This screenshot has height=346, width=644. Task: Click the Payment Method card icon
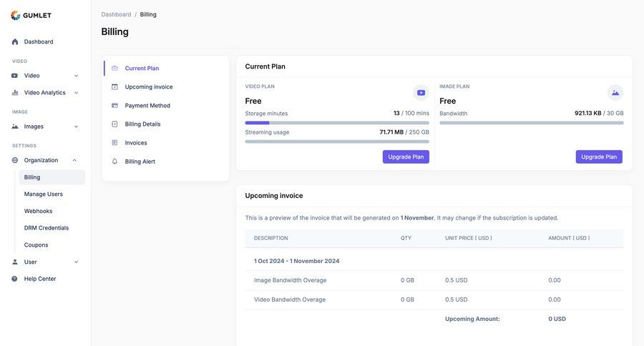114,106
